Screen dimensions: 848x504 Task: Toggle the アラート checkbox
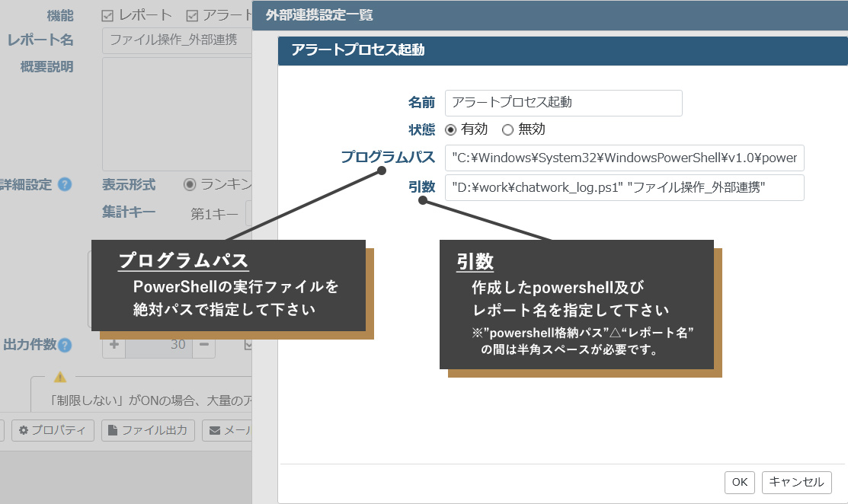tap(192, 14)
